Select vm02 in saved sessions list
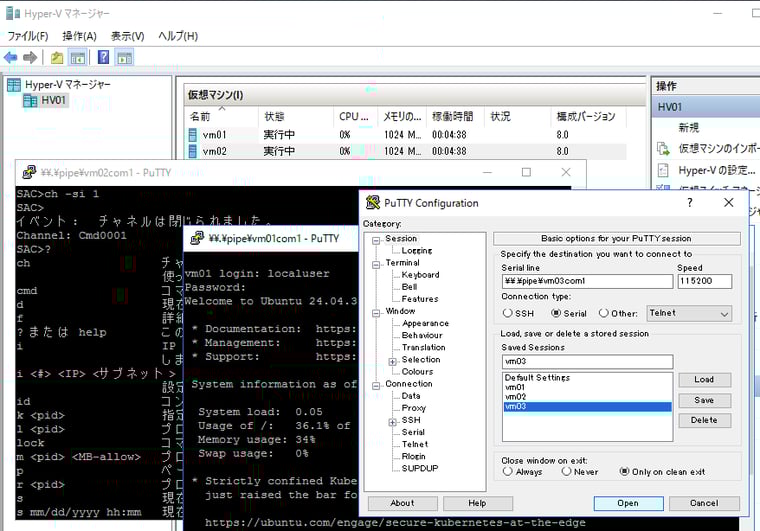760x531 pixels. [x=587, y=397]
